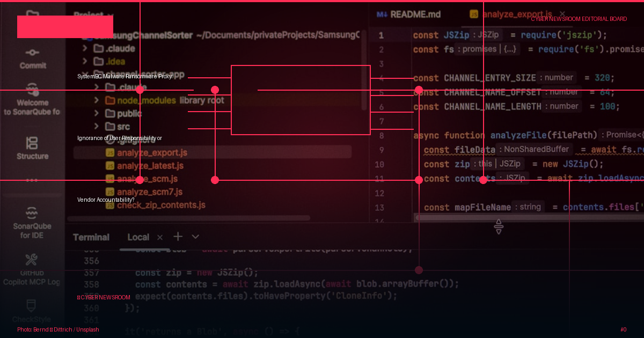This screenshot has height=338, width=644.
Task: Click terminal line number 358
Action: 91,284
